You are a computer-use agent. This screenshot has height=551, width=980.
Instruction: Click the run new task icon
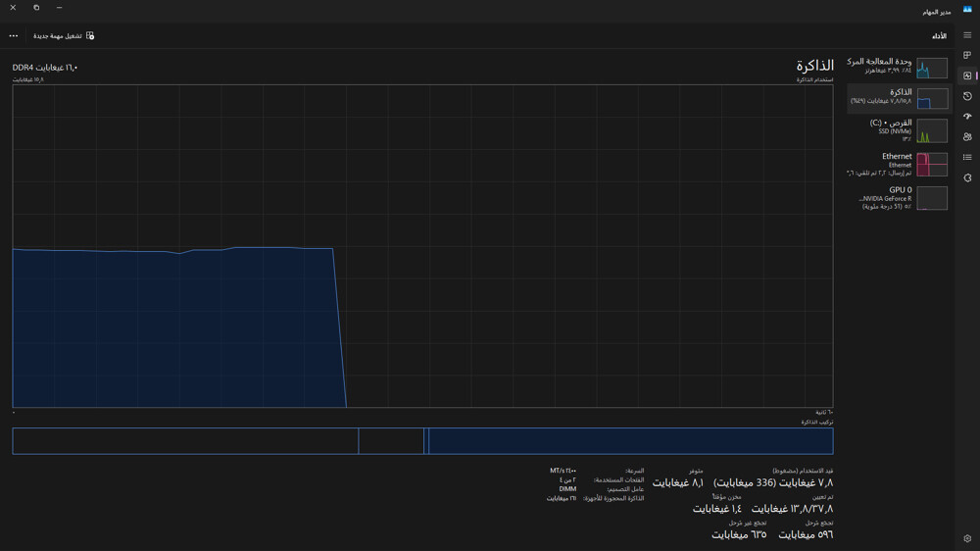pyautogui.click(x=90, y=35)
